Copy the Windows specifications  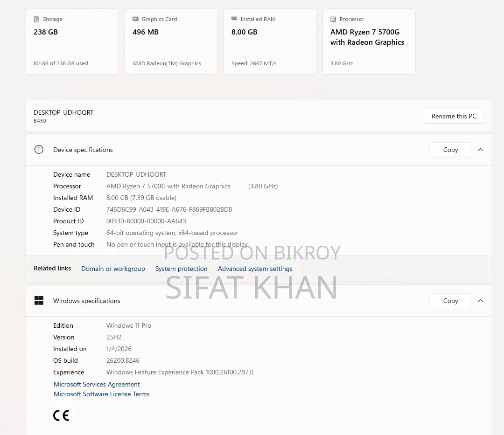click(450, 301)
